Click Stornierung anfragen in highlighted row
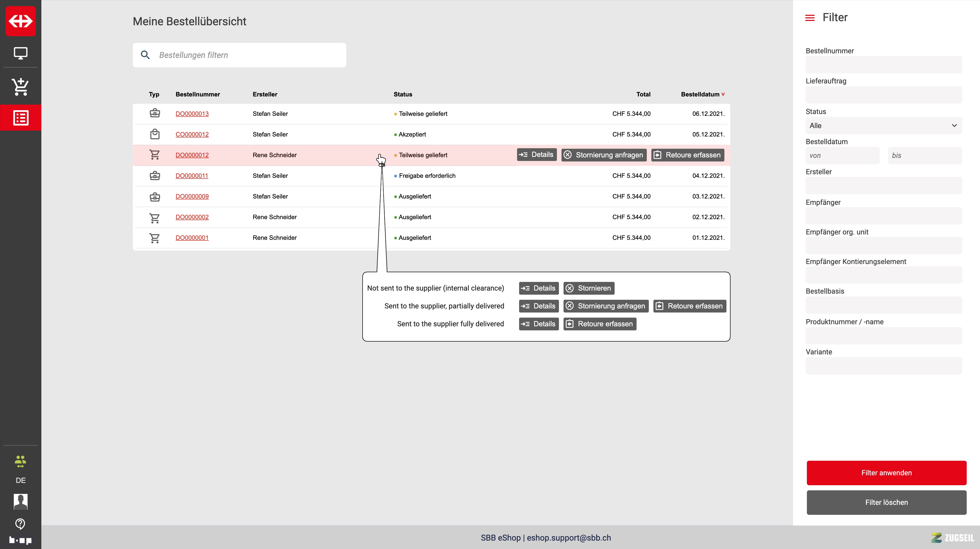980x549 pixels. point(604,155)
